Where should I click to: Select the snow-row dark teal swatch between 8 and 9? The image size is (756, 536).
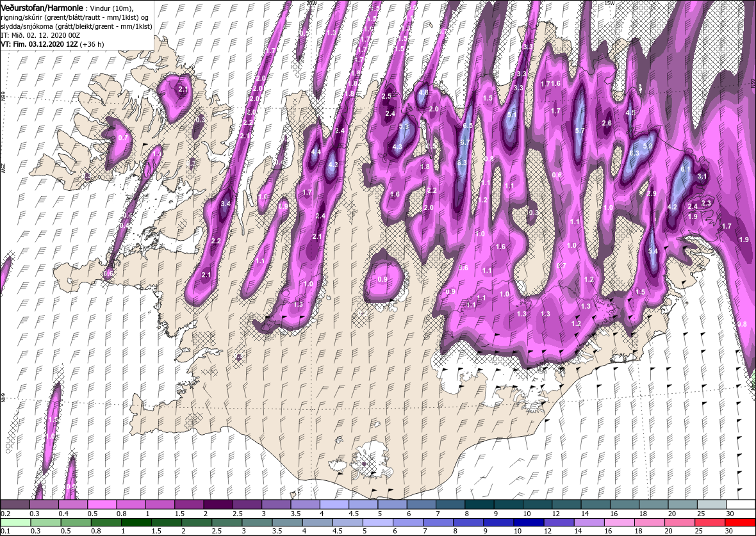(x=480, y=504)
